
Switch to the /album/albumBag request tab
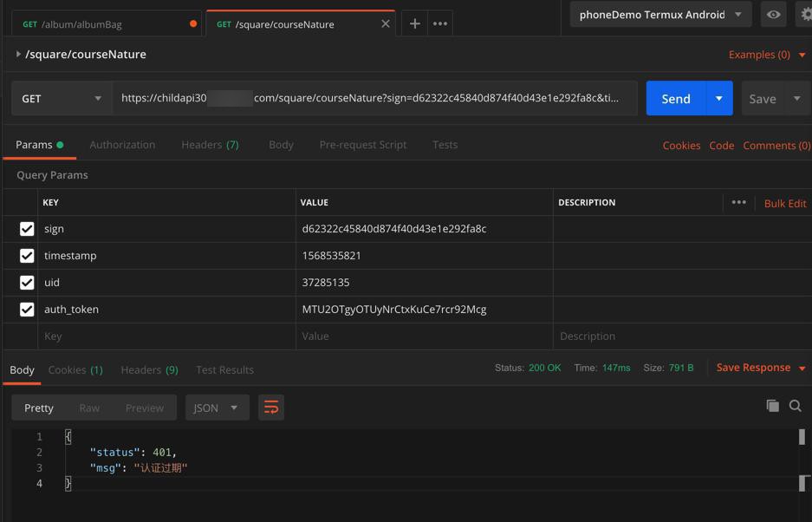click(x=107, y=23)
